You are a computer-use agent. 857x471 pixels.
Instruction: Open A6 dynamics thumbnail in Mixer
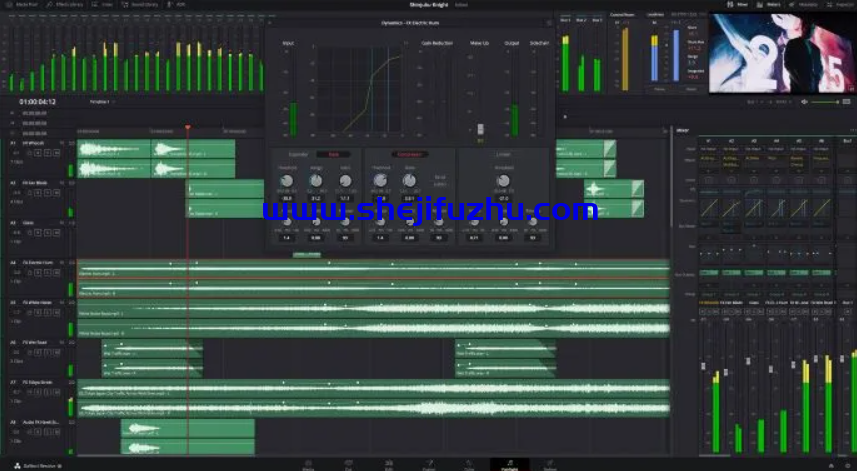pyautogui.click(x=821, y=208)
